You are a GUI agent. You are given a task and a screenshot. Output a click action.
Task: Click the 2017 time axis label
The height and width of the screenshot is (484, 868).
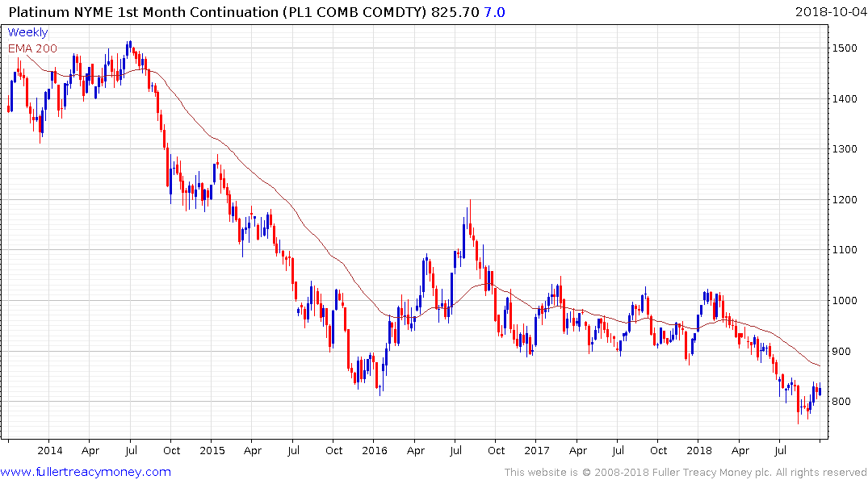click(537, 450)
